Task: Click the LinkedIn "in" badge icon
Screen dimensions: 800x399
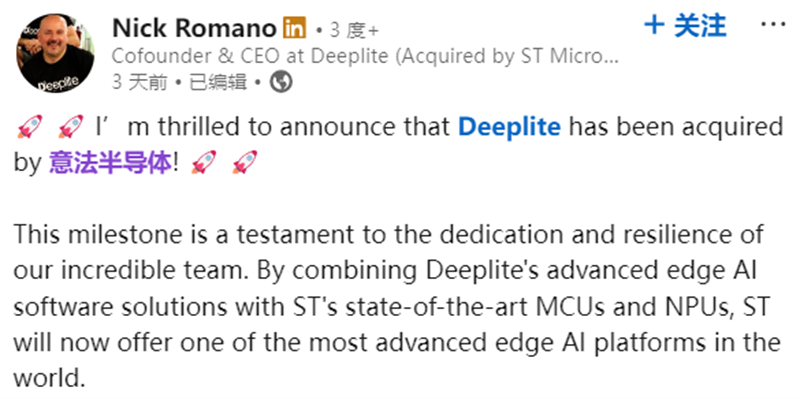Action: pos(295,28)
